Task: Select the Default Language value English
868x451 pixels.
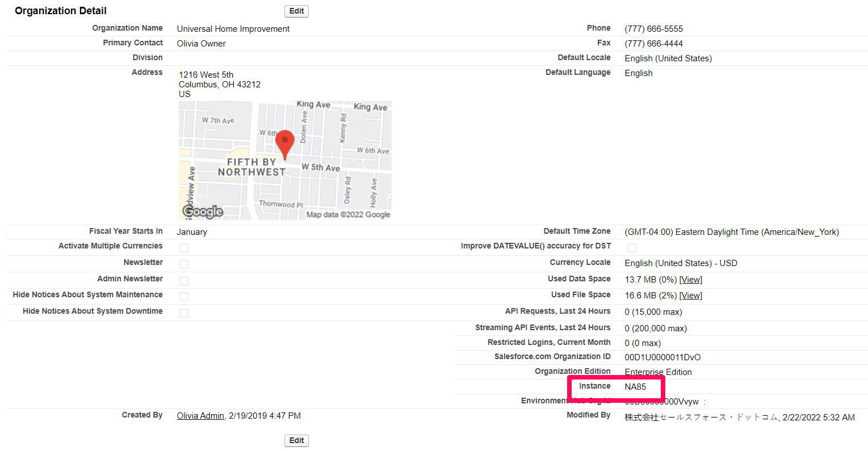Action: click(x=639, y=73)
